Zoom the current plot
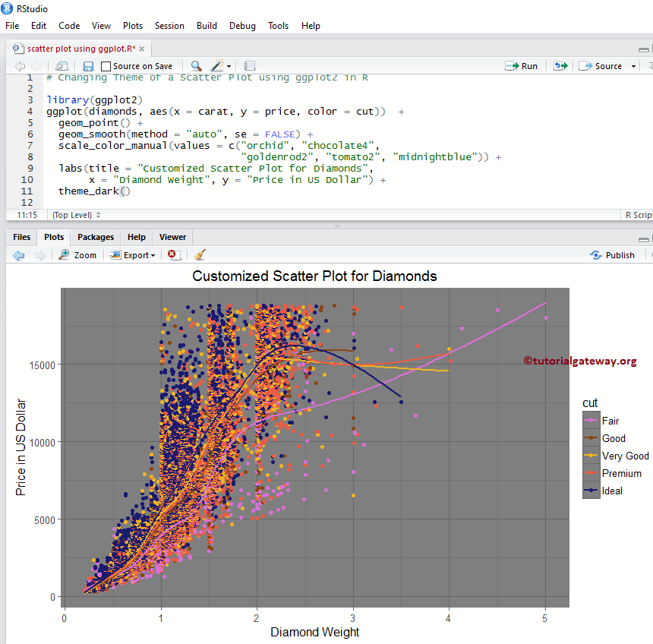 pos(77,254)
